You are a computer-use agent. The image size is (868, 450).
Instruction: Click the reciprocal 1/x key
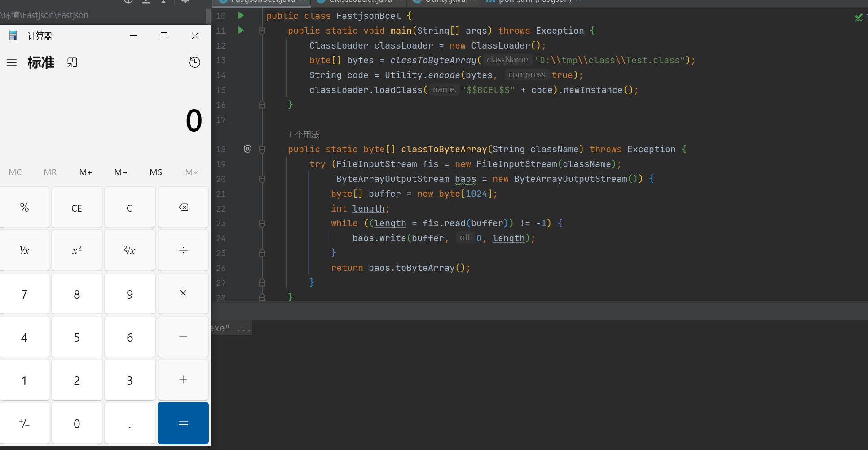[x=25, y=251]
